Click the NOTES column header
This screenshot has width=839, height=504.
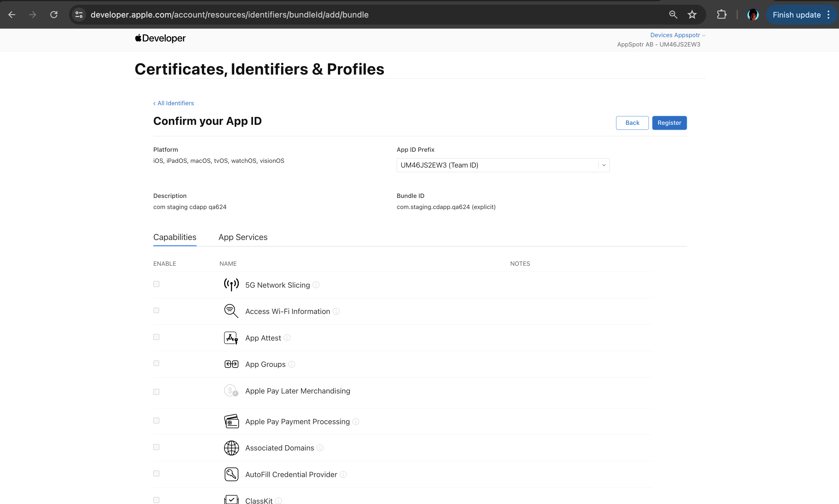[520, 263]
